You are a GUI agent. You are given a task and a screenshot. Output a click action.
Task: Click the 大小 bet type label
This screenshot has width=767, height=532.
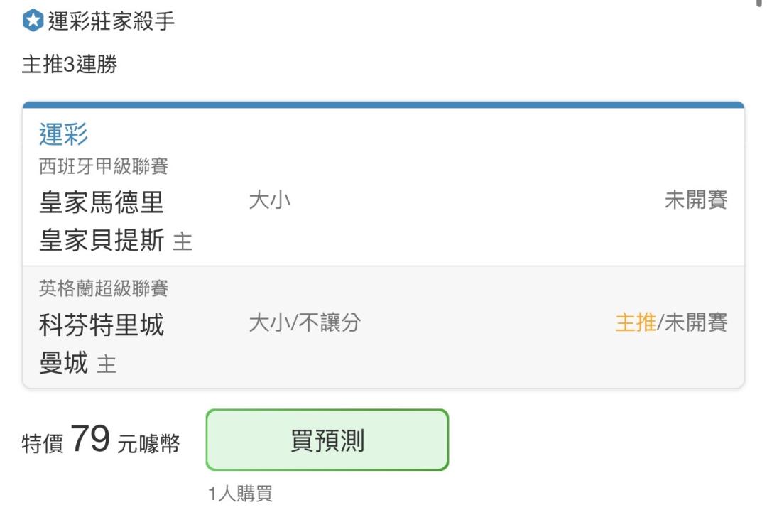pos(270,200)
